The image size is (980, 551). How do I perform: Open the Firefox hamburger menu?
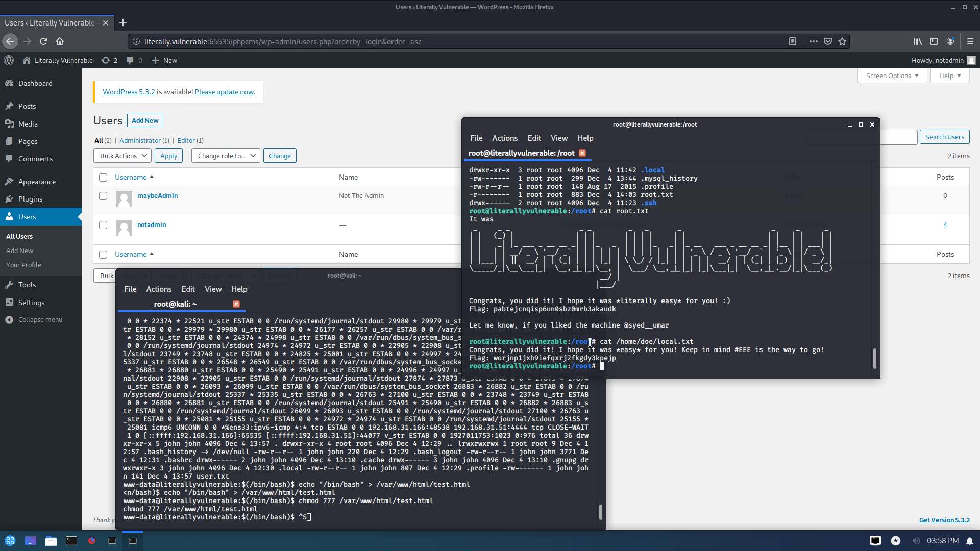(970, 41)
